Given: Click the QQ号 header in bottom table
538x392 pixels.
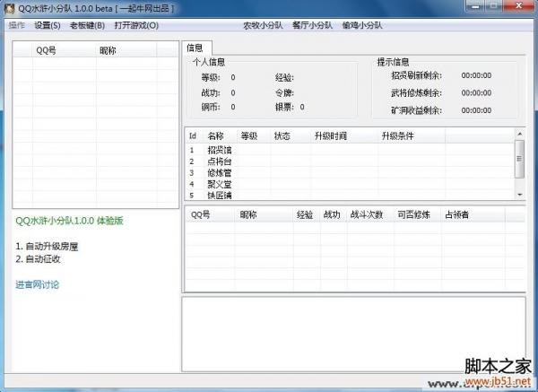Looking at the screenshot, I should click(210, 215).
